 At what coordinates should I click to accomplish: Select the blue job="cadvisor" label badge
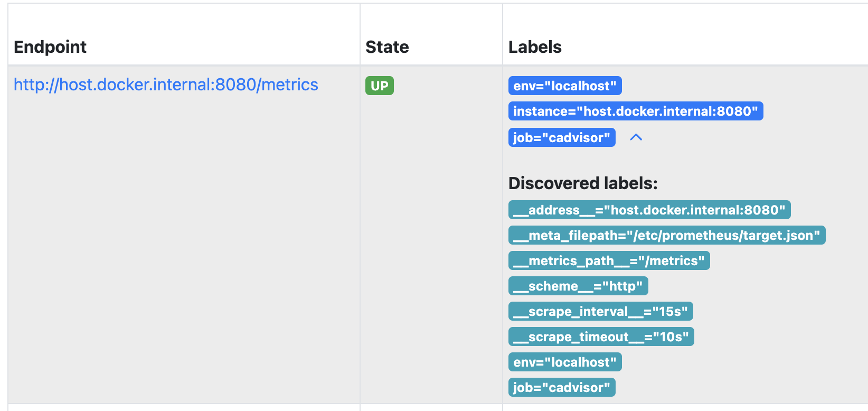(562, 137)
